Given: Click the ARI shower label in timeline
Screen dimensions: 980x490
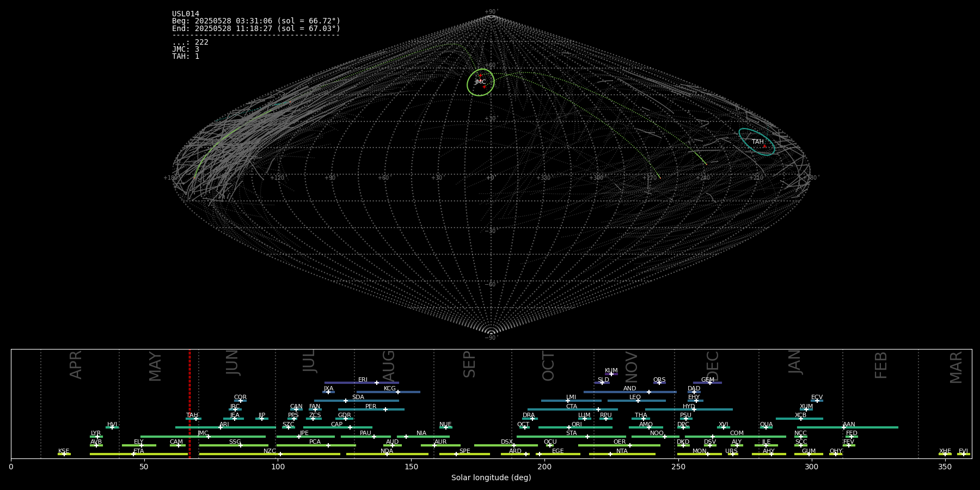Looking at the screenshot, I should pyautogui.click(x=224, y=425).
